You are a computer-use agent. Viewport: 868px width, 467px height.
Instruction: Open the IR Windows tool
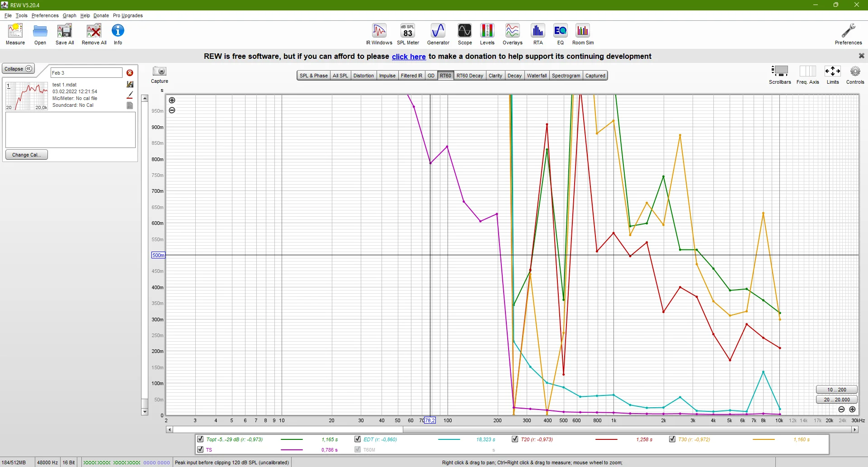379,34
